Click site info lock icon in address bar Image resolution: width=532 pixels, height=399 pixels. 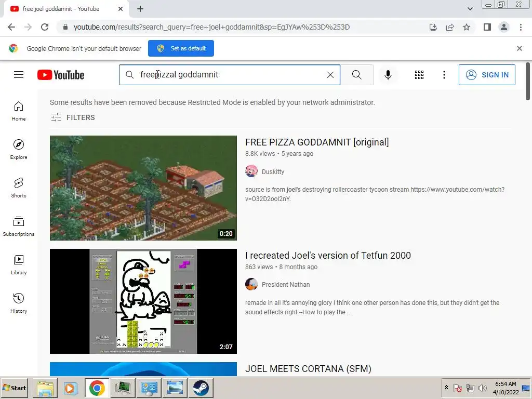pyautogui.click(x=65, y=27)
